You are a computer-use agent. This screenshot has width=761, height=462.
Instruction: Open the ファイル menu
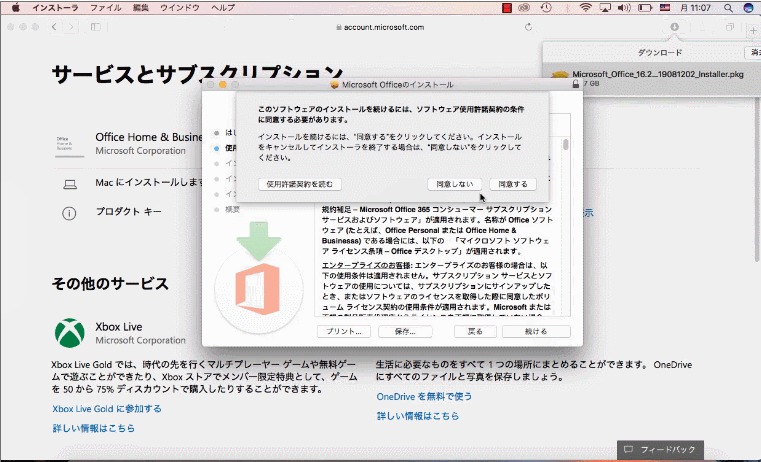pos(105,8)
